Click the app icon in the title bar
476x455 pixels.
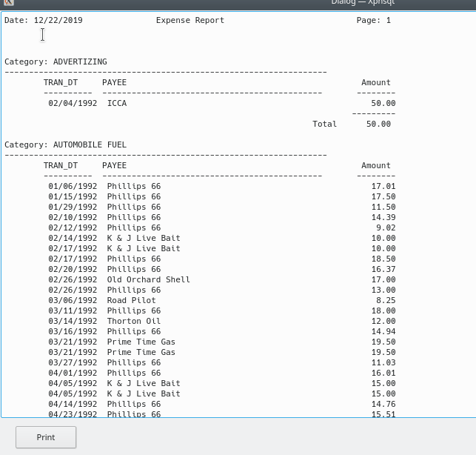coord(9,2)
